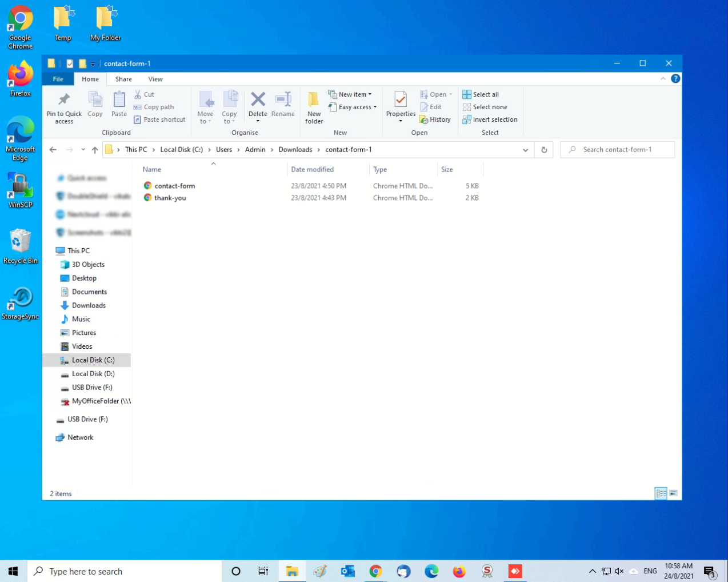Click the Refresh button beside address bar

pyautogui.click(x=544, y=150)
